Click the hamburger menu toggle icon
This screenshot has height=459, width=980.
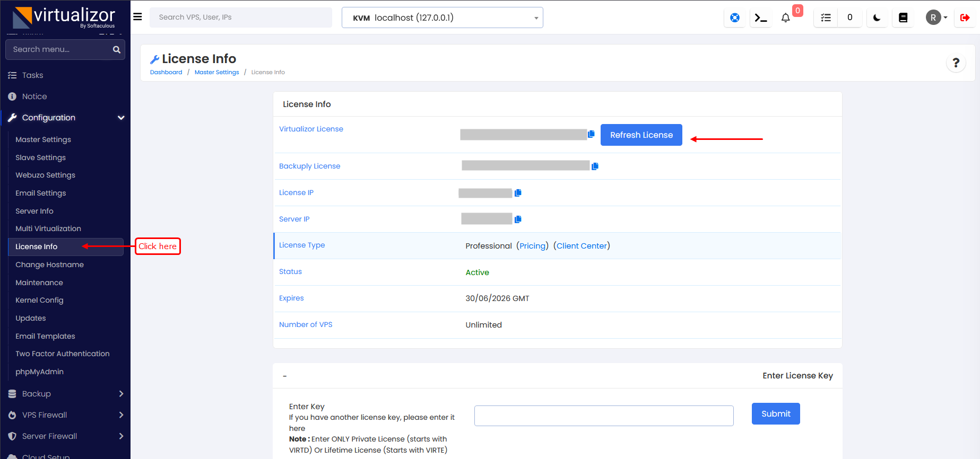click(x=137, y=17)
